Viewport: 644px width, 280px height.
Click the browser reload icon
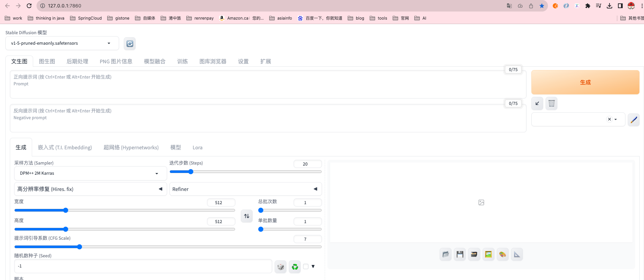click(x=29, y=6)
